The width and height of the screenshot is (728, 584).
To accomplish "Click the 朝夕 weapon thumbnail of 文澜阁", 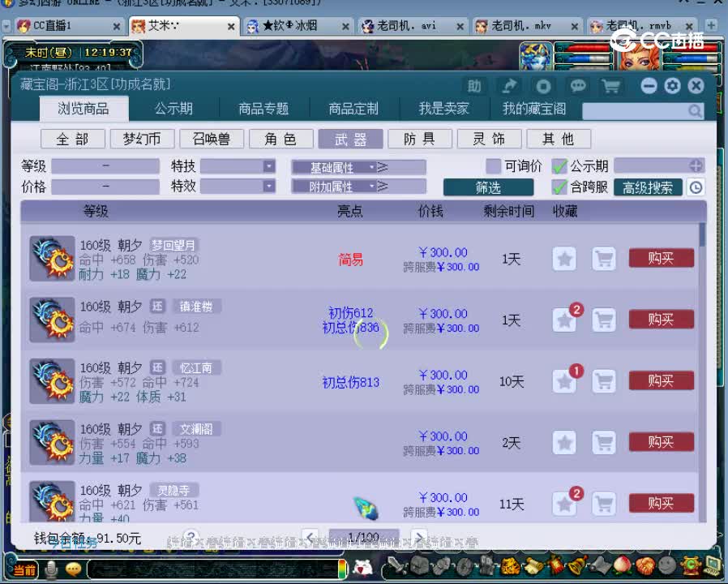I will (52, 442).
